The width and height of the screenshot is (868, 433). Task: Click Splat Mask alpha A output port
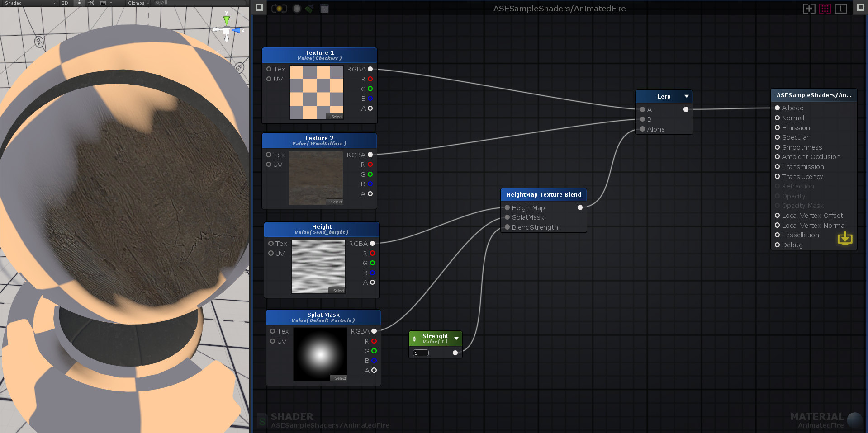pos(374,370)
